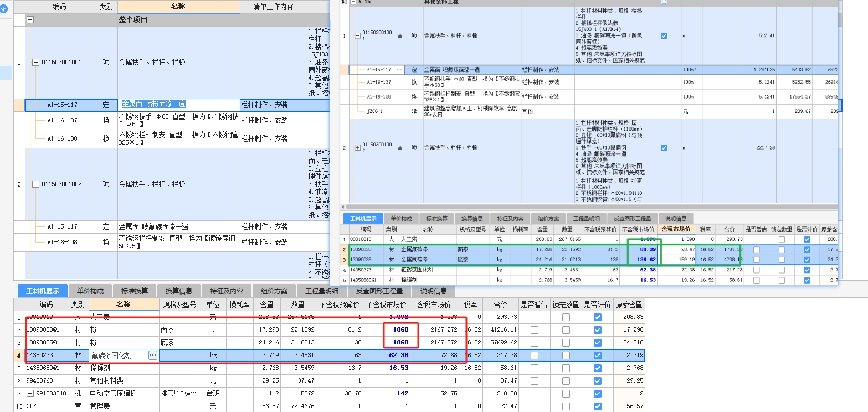Click 原始含量 column header in main table
Screen dimensions: 868x412
pyautogui.click(x=629, y=305)
